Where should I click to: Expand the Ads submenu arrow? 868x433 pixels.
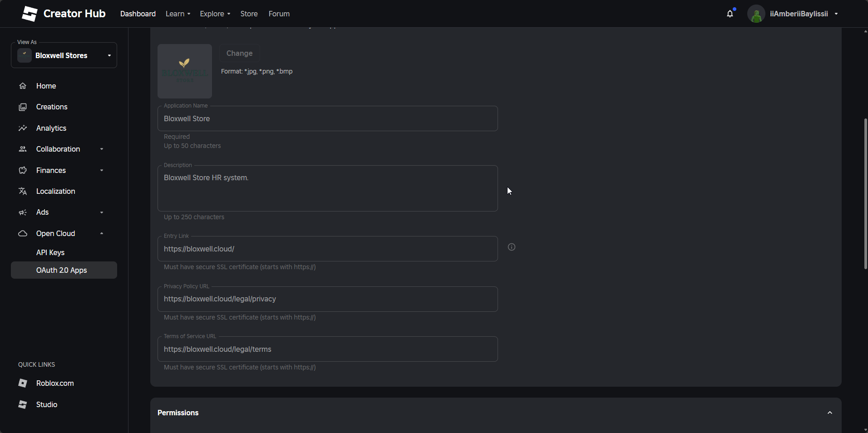[102, 212]
